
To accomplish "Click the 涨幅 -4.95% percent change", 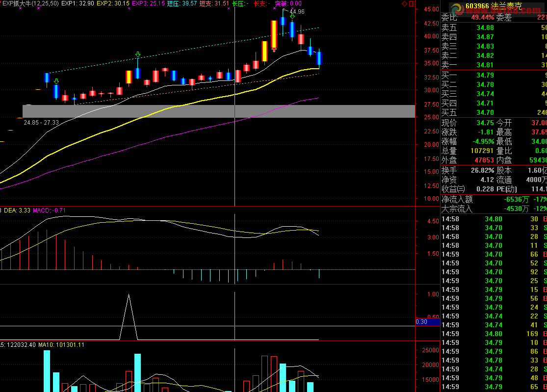I will coord(483,142).
